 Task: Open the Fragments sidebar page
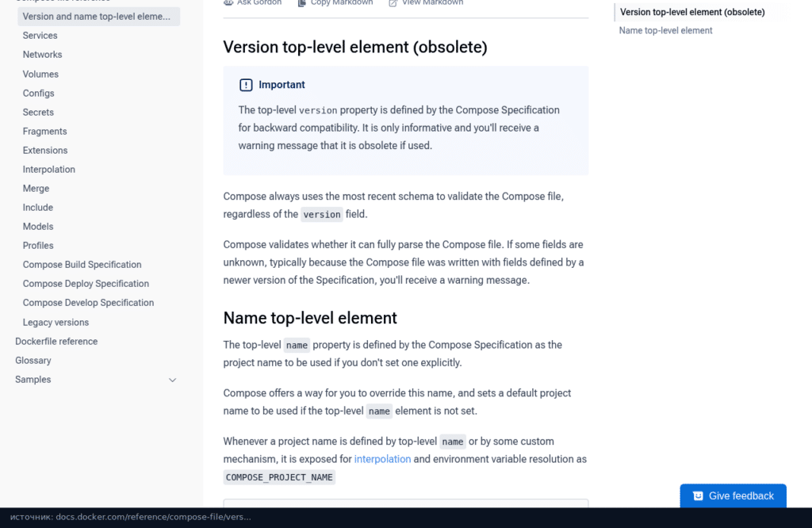click(44, 132)
